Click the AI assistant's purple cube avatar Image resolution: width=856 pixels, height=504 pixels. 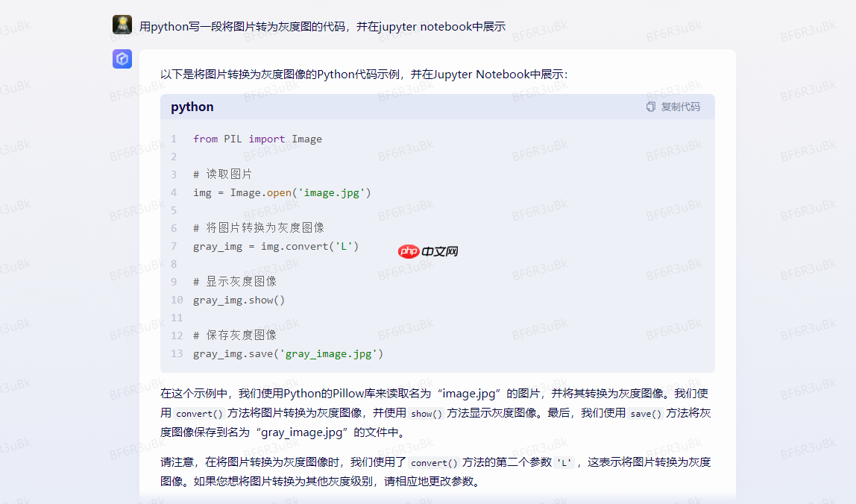122,59
